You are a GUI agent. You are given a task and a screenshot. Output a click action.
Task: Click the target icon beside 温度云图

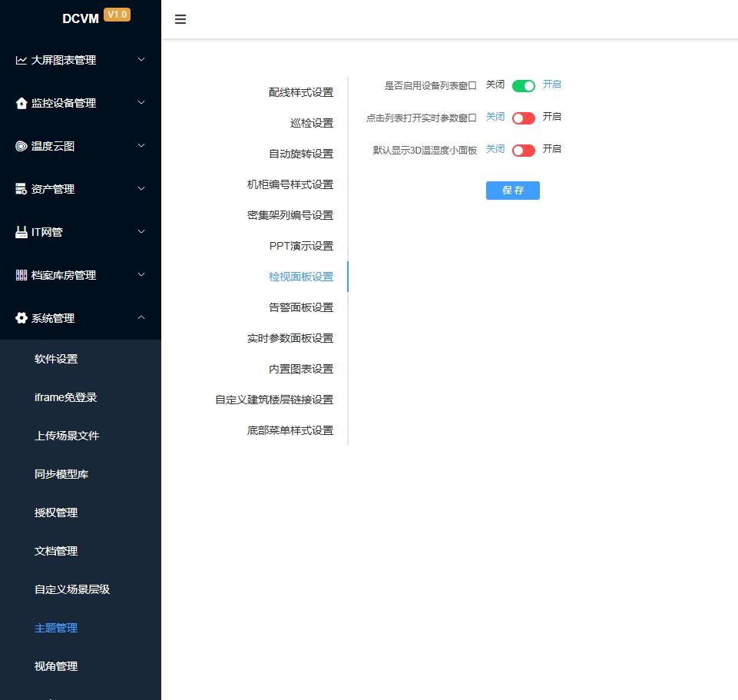[22, 146]
